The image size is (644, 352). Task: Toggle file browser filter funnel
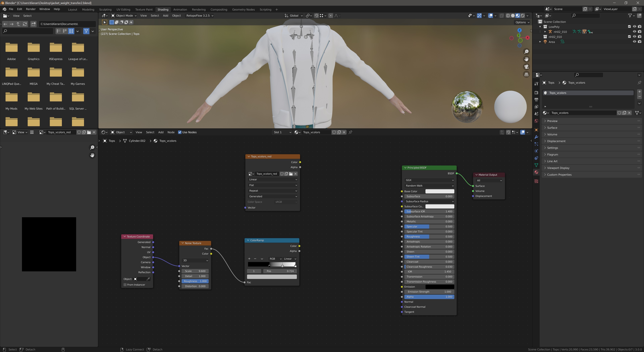(86, 31)
